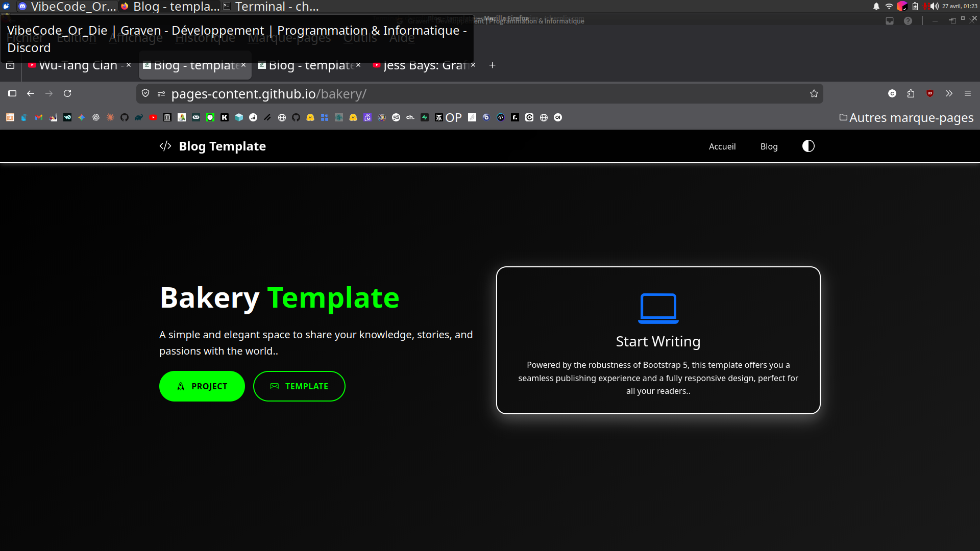Click the Blog Template code logo icon
Screen dimensions: 980x551
pos(165,146)
